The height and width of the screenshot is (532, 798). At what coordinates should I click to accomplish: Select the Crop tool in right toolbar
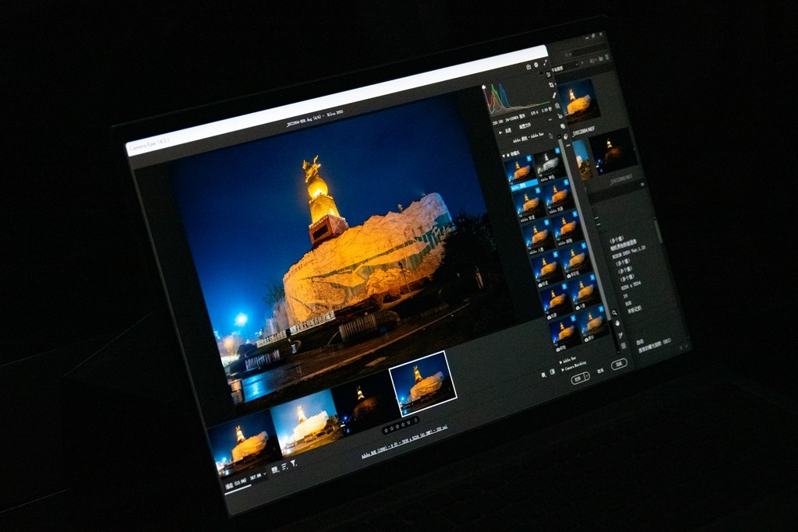[552, 83]
